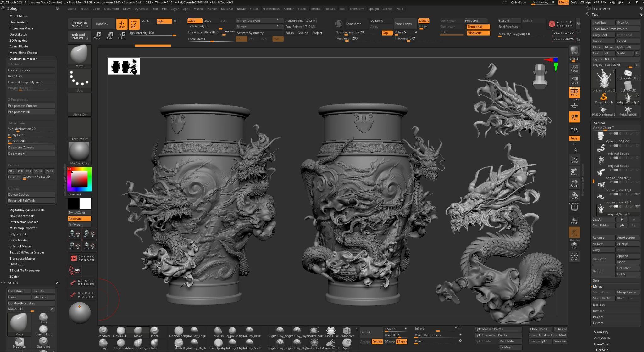Click the Edit mode icon
This screenshot has height=352, width=644.
coord(134,24)
